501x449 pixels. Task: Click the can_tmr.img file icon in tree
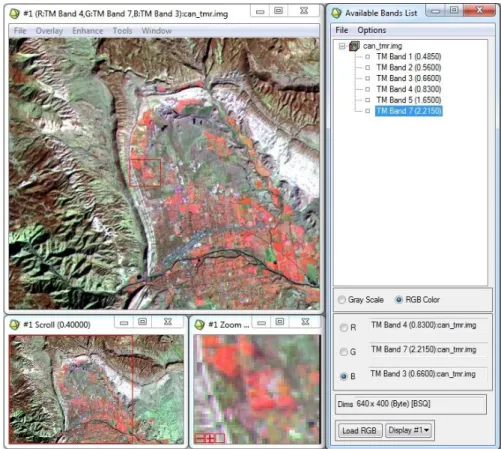point(354,46)
